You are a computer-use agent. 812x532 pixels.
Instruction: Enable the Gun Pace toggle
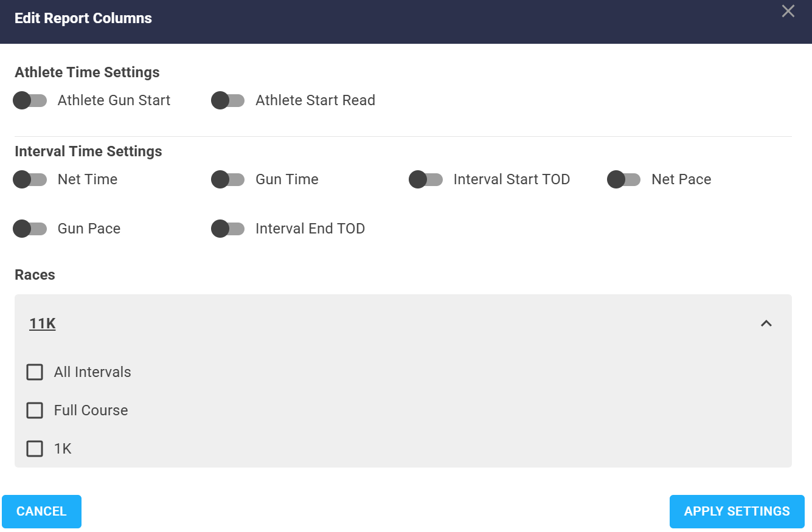[x=30, y=229]
